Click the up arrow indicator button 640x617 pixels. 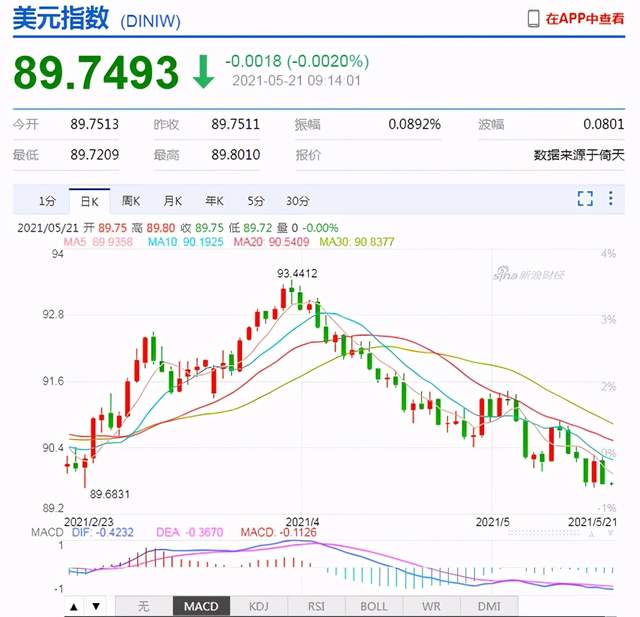click(x=75, y=606)
